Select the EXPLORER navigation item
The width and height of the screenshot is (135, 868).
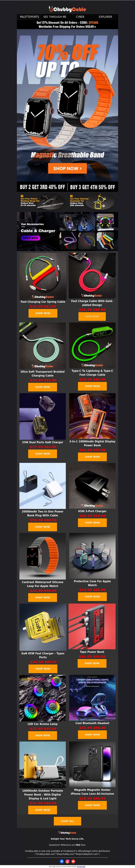(x=105, y=17)
